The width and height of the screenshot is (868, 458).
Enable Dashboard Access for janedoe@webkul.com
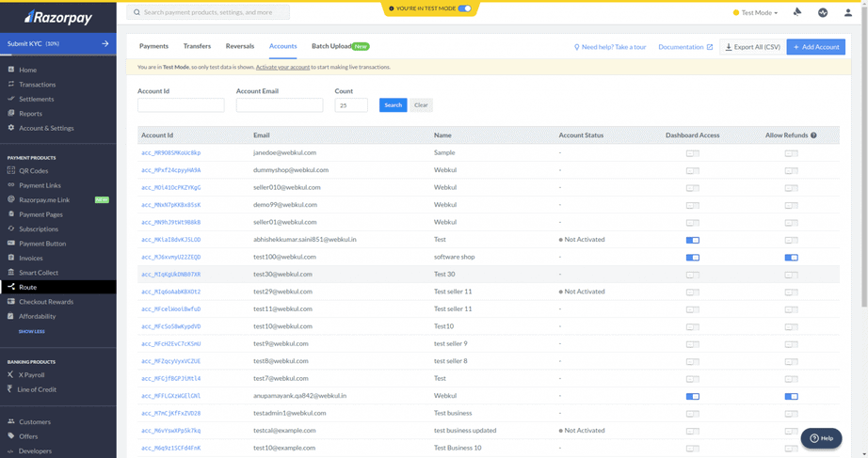[x=693, y=153]
